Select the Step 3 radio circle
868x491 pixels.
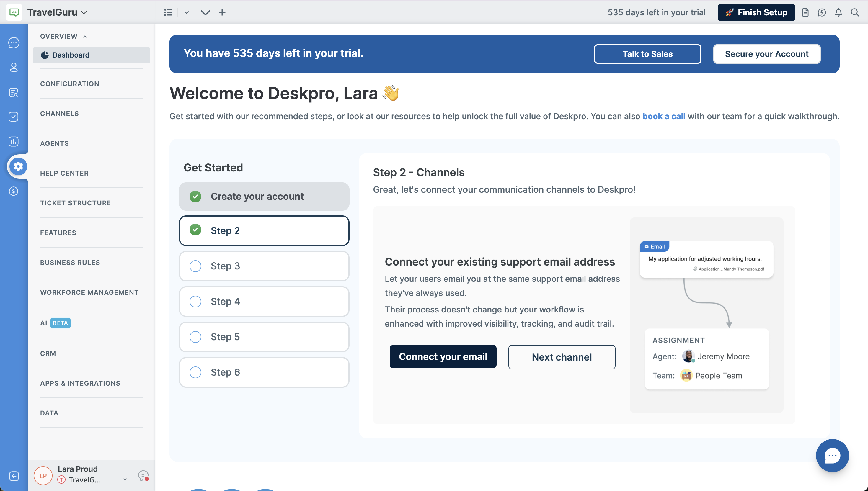pyautogui.click(x=195, y=266)
